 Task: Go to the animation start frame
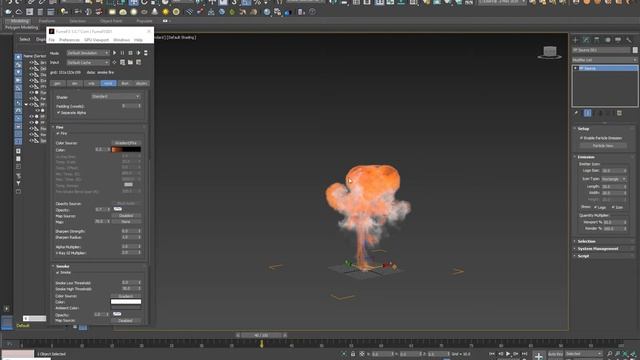(x=492, y=354)
